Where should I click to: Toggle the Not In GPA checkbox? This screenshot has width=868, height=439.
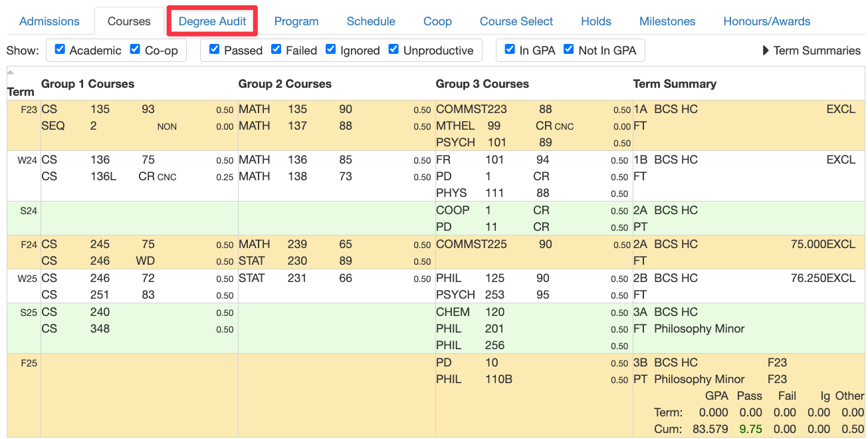(568, 50)
